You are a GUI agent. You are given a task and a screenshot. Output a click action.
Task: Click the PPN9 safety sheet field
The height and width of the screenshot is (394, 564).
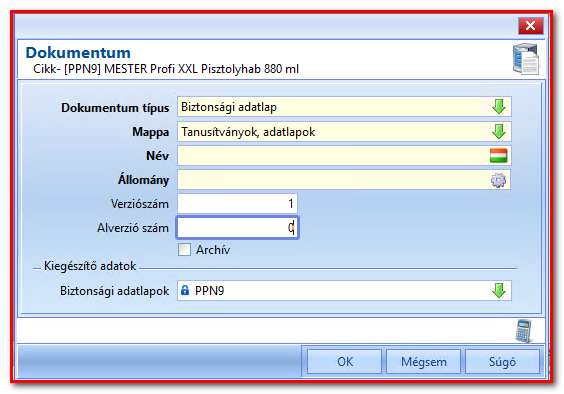(344, 290)
